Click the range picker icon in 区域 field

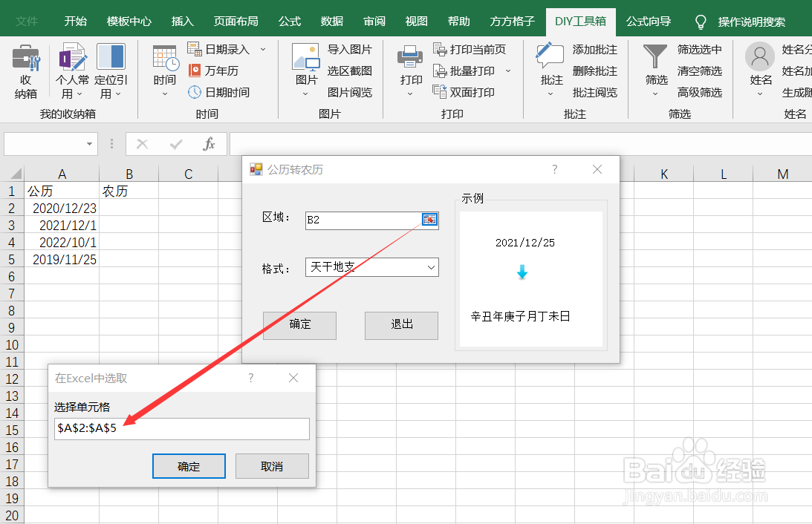point(429,220)
